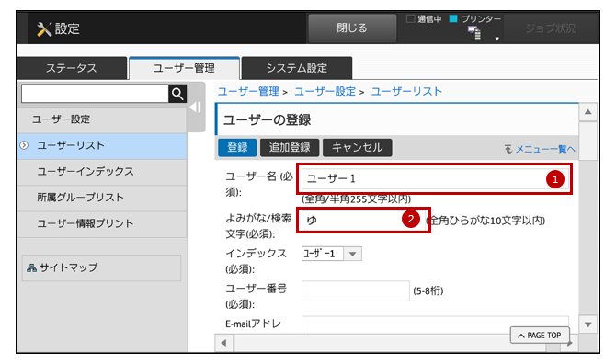Click the search magnifier icon
Image resolution: width=616 pixels, height=364 pixels.
177,94
